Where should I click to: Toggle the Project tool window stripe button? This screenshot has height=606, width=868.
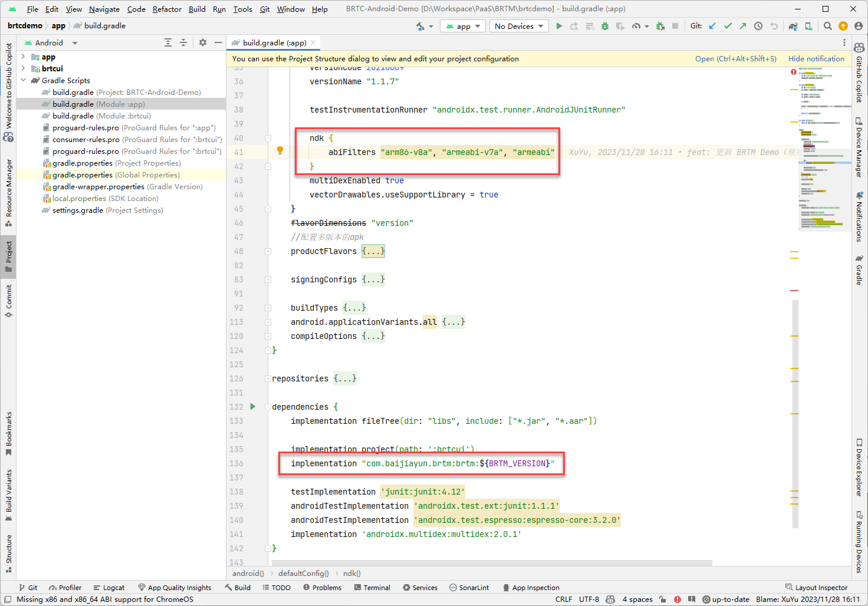[8, 256]
